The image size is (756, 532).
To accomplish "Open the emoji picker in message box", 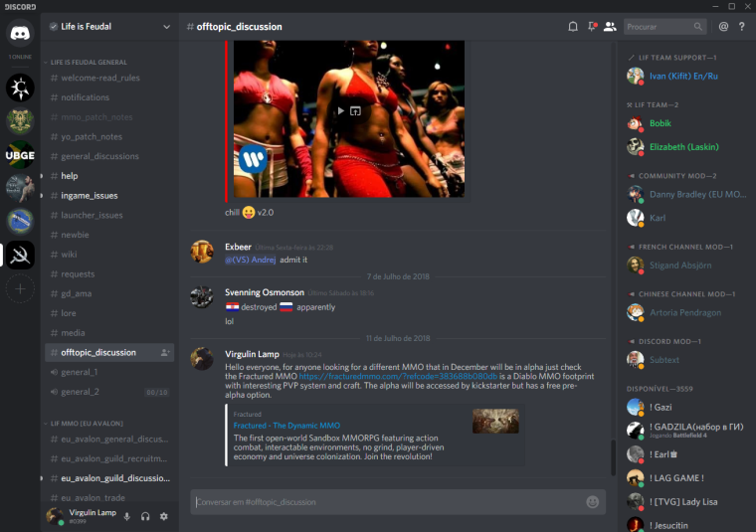I will (593, 501).
